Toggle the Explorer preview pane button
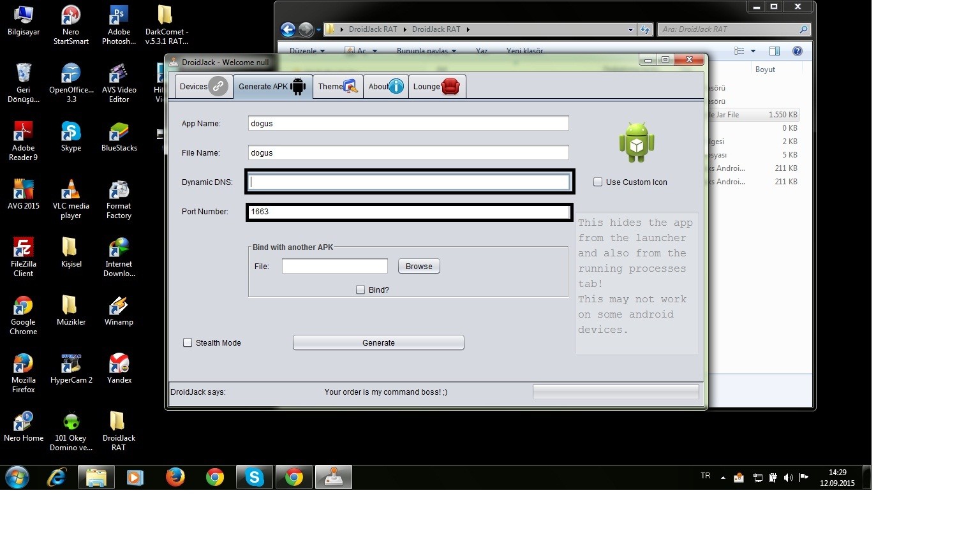Viewport: 980px width, 551px height. (x=775, y=51)
